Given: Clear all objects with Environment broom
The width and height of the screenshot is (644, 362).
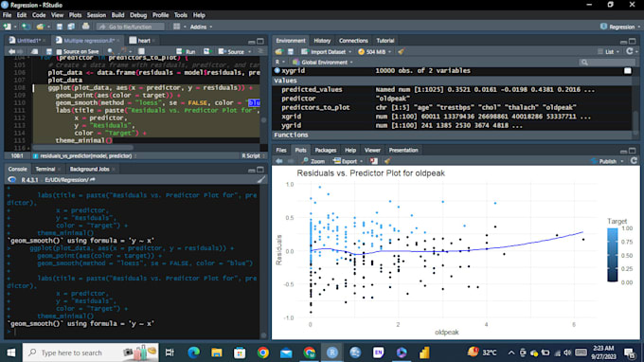Looking at the screenshot, I should point(401,52).
